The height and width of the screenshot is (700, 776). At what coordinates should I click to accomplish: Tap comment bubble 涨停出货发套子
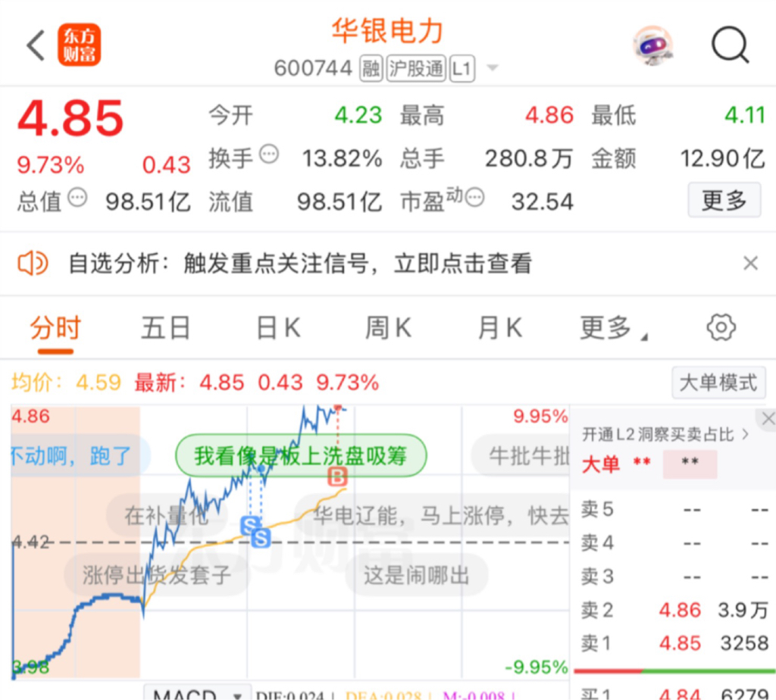156,575
